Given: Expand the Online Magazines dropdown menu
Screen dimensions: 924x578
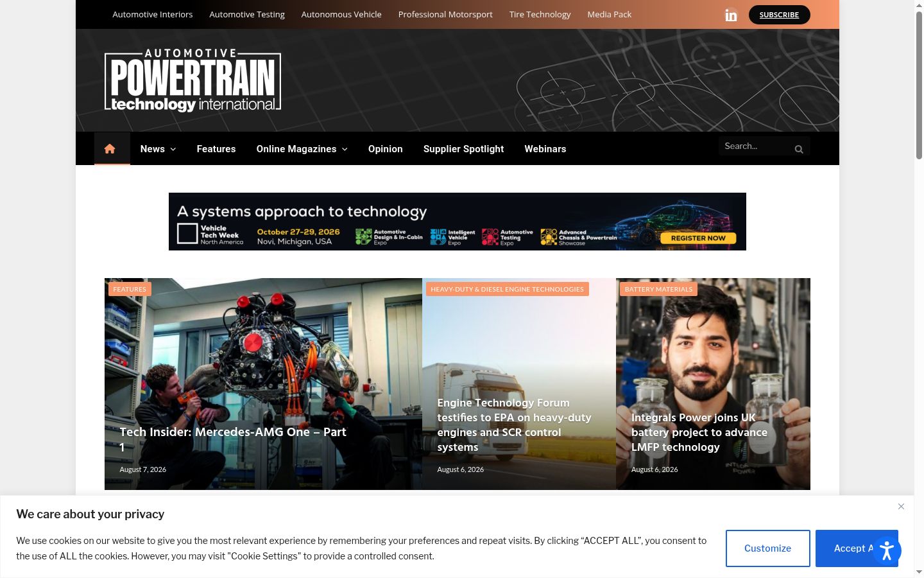Looking at the screenshot, I should tap(302, 149).
